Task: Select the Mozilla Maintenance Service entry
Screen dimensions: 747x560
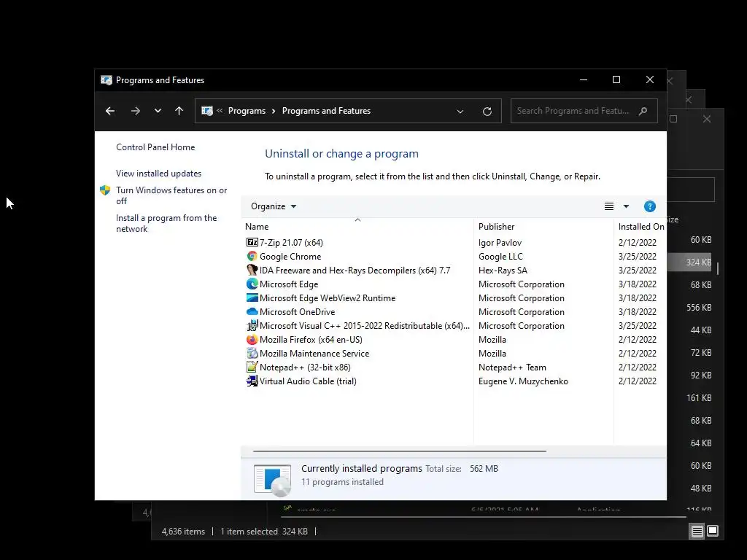Action: pos(314,354)
